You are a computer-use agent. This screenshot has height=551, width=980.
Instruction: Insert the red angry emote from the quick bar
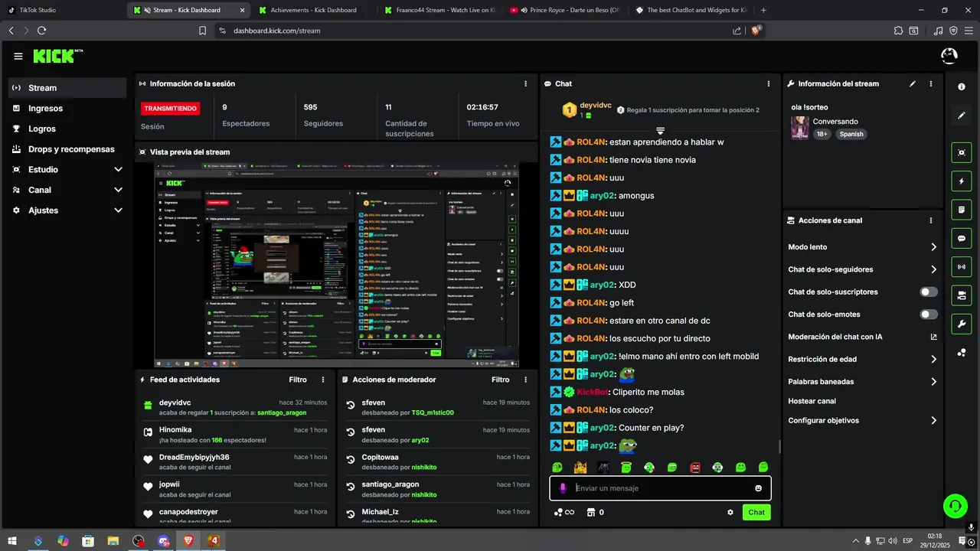(x=695, y=467)
